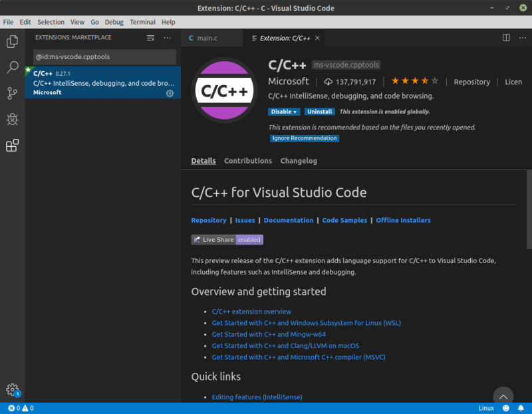Open the Terminal menu
This screenshot has height=414, width=532.
(142, 22)
